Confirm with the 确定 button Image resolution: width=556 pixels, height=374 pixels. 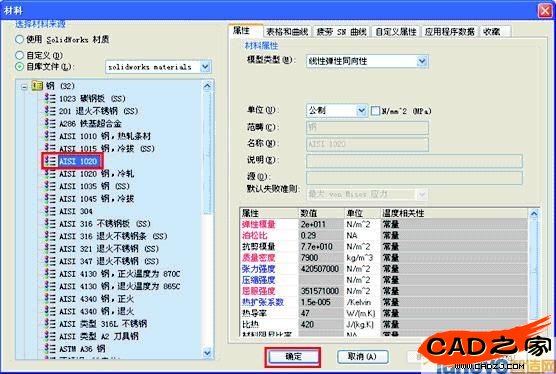(x=293, y=357)
